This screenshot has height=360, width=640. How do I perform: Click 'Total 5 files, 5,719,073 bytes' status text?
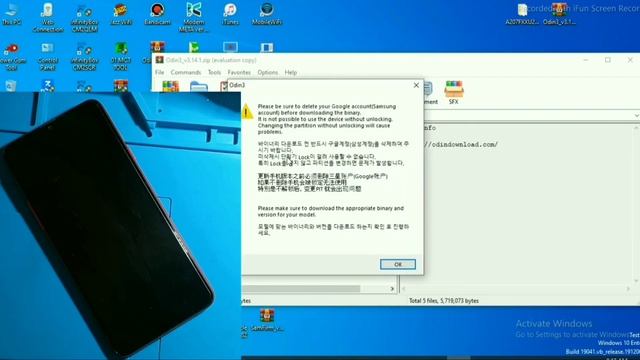[x=444, y=301]
